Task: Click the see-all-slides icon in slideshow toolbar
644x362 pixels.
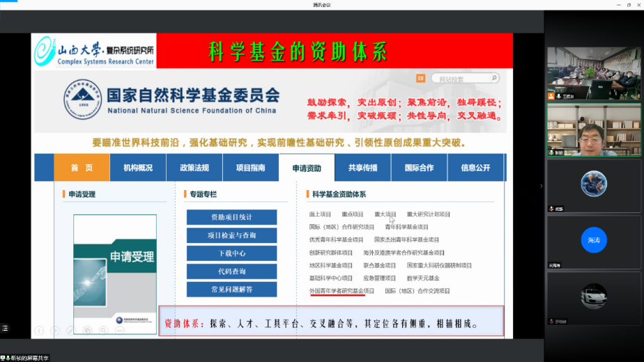Action: pyautogui.click(x=86, y=330)
